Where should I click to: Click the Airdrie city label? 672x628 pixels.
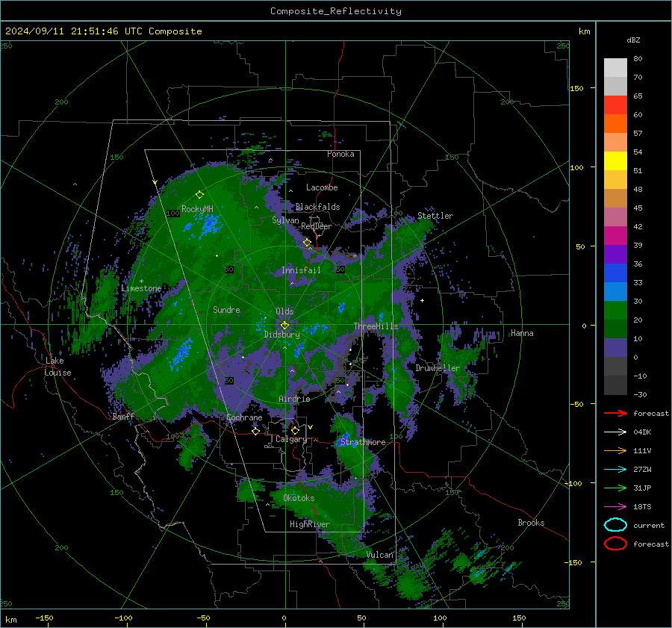[x=294, y=399]
